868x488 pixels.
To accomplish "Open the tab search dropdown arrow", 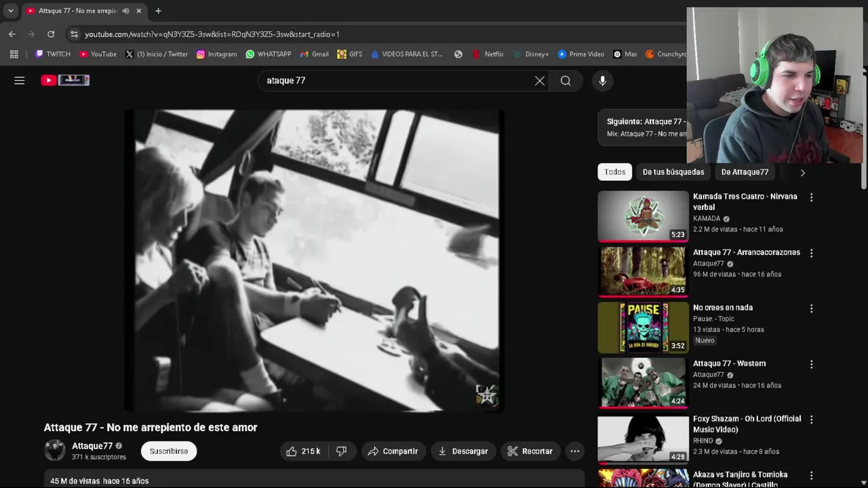I will click(x=10, y=11).
